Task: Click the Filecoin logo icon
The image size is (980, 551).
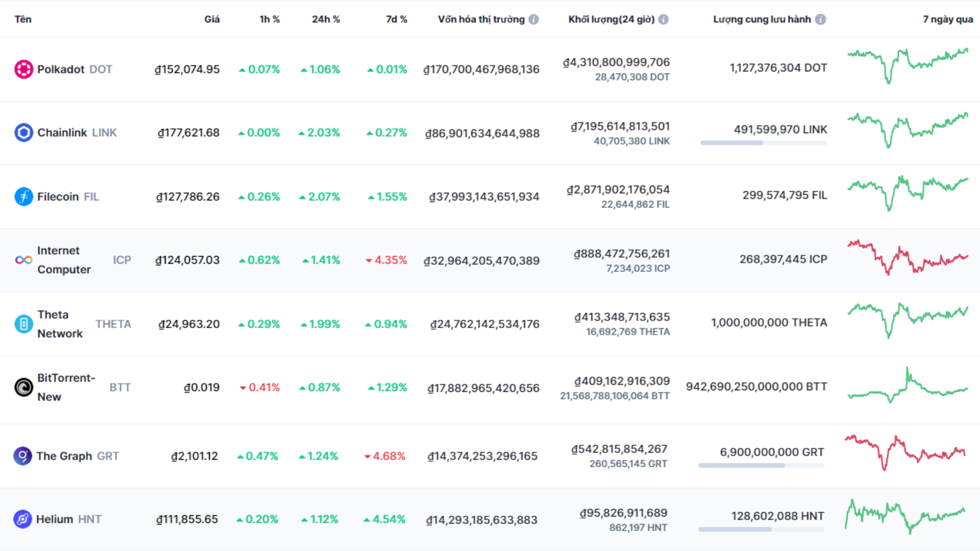Action: [23, 196]
